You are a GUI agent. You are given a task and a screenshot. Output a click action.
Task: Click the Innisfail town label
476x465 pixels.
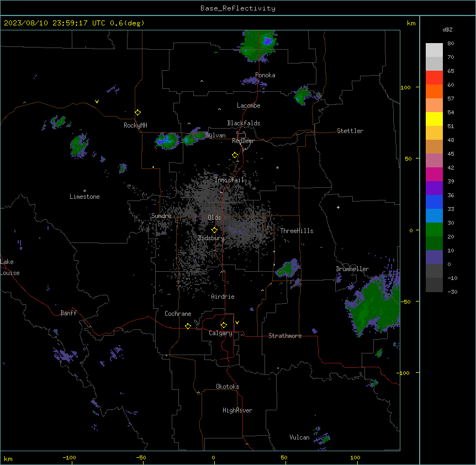(230, 180)
